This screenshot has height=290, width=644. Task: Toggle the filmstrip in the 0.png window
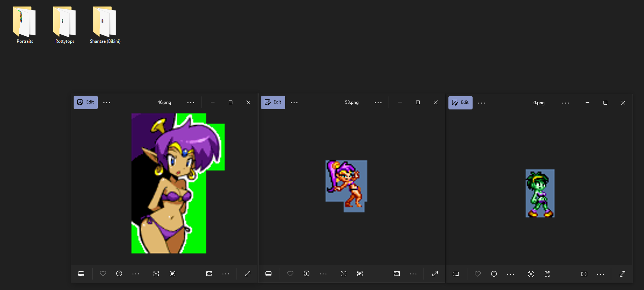pos(456,274)
